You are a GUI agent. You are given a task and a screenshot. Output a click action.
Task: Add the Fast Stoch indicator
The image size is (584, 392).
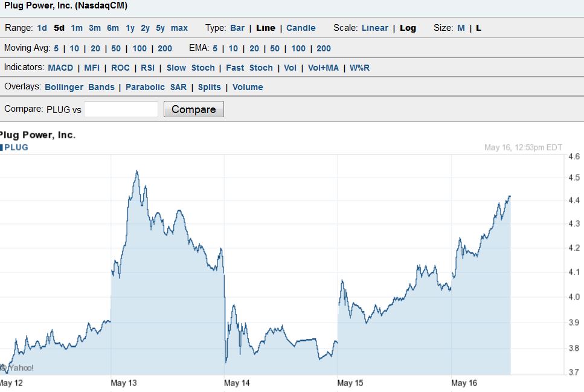pyautogui.click(x=249, y=68)
